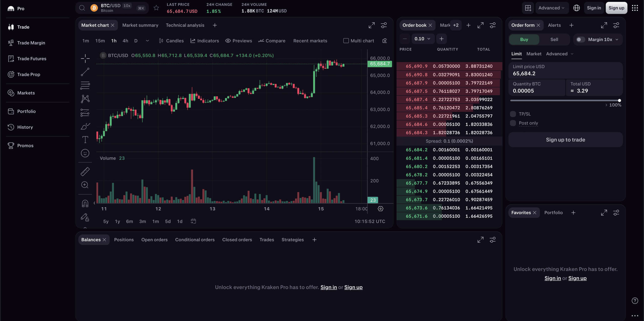
Task: Open the Open orders tab
Action: (154, 240)
